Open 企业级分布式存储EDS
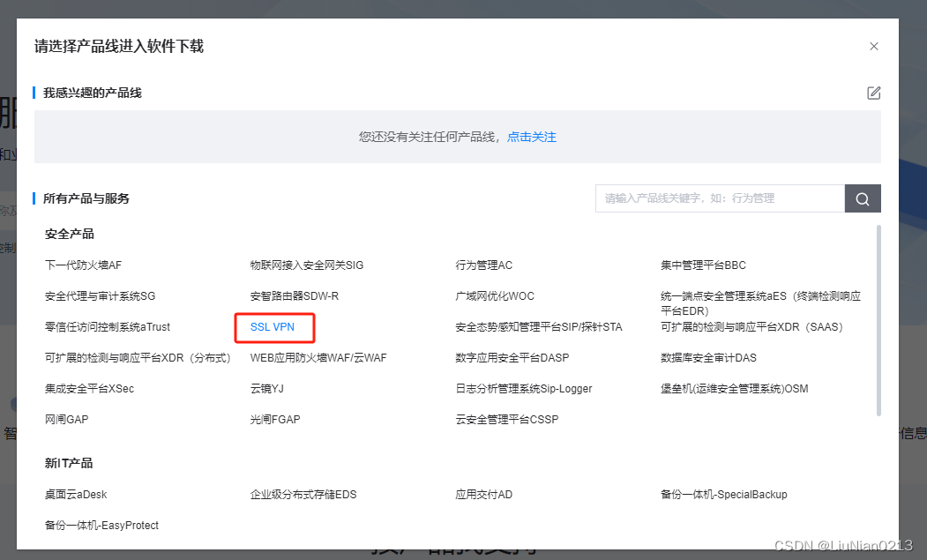Image resolution: width=927 pixels, height=560 pixels. point(303,495)
